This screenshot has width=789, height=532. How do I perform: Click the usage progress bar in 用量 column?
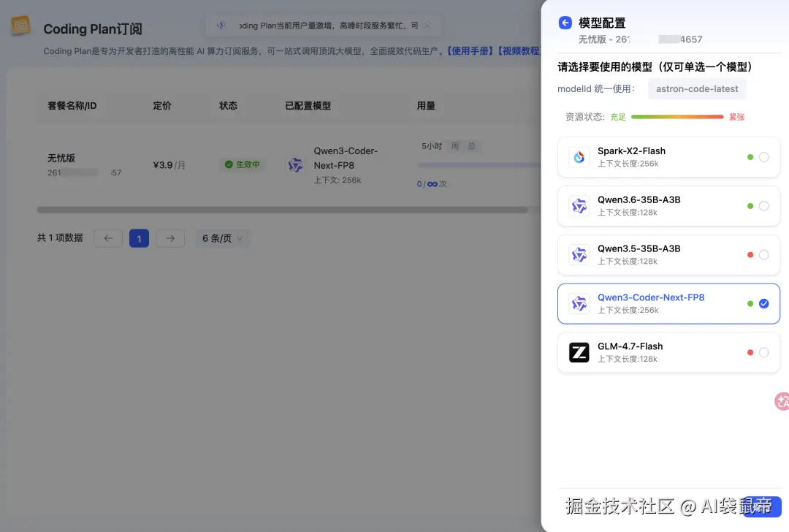click(x=479, y=164)
